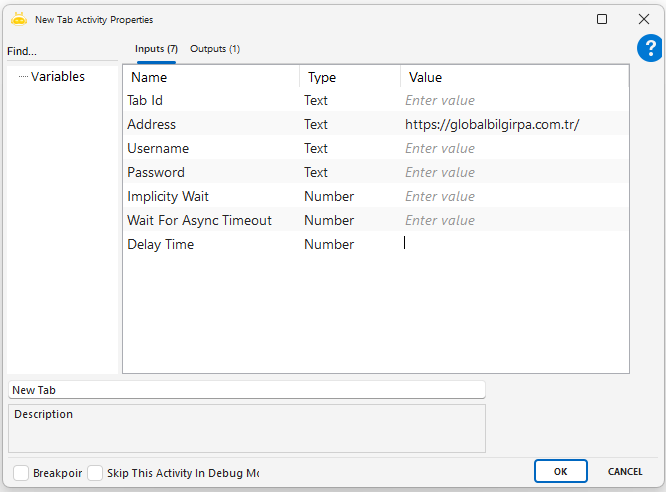Click the CANCEL button
The image size is (666, 492).
(x=625, y=471)
